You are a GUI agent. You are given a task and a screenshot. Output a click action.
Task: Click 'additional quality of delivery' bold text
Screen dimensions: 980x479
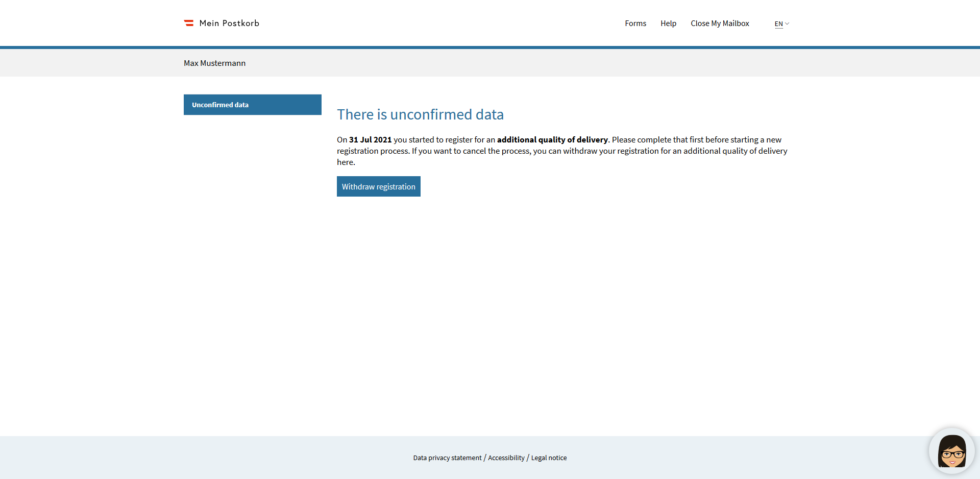tap(552, 140)
